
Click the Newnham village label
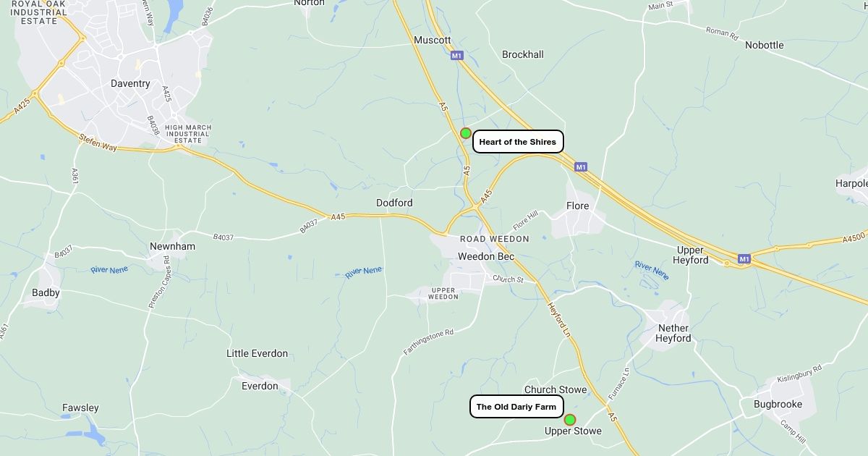172,246
